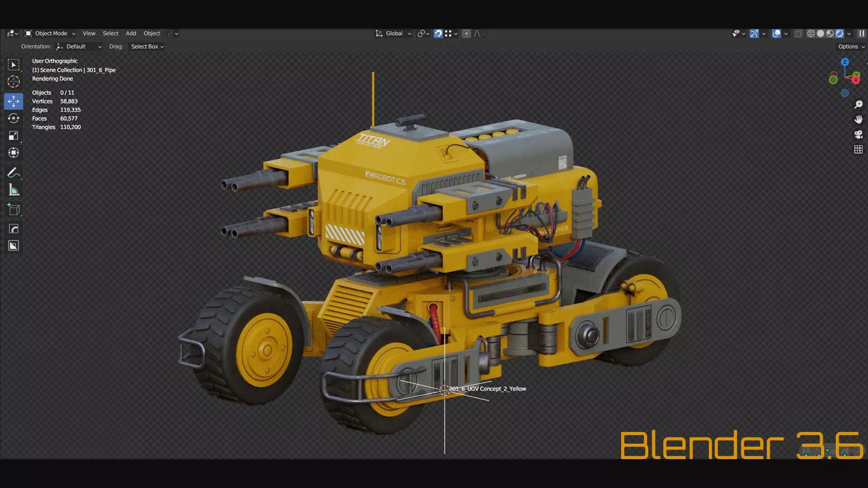Expand snapping options dropdown arrow

point(456,33)
